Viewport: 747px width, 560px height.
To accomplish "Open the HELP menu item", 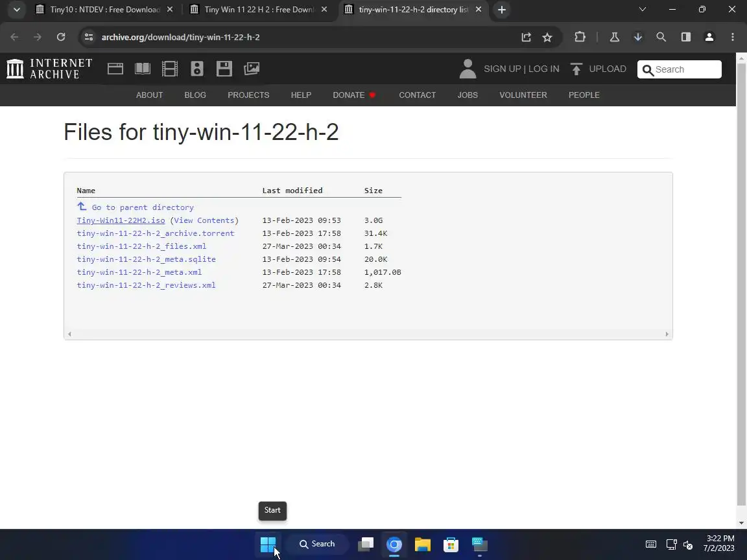I will pos(301,95).
